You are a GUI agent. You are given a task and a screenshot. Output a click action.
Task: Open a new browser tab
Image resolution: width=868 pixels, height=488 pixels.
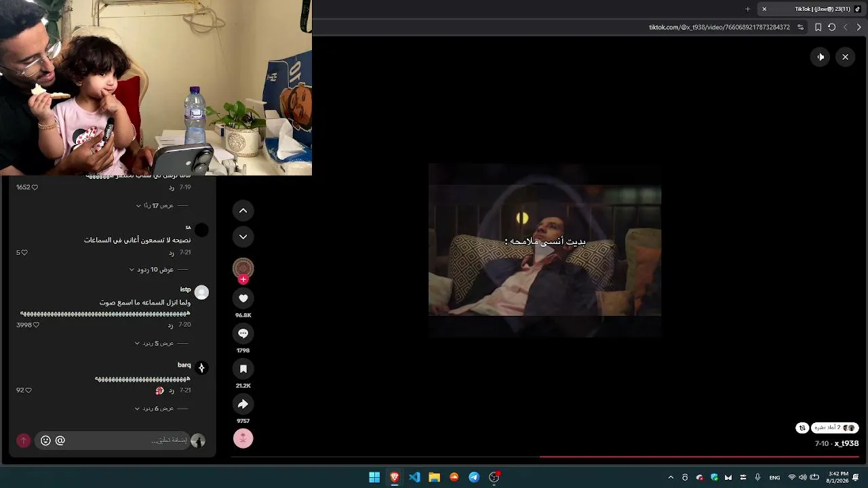tap(747, 9)
